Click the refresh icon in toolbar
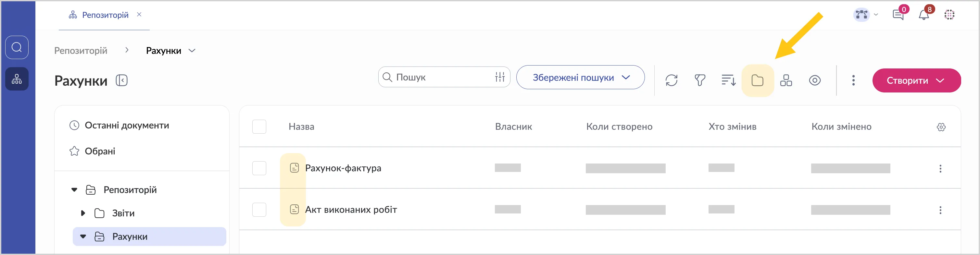Image resolution: width=980 pixels, height=255 pixels. click(672, 80)
